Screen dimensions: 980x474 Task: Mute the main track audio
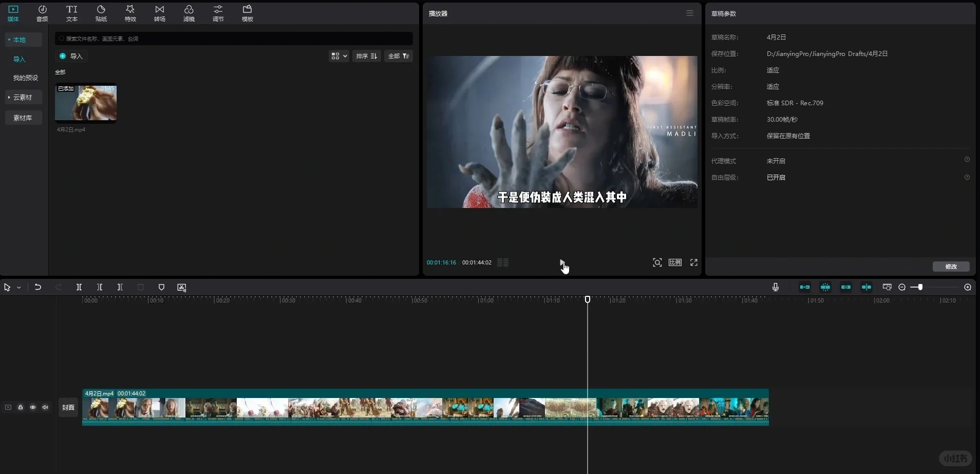(x=45, y=407)
